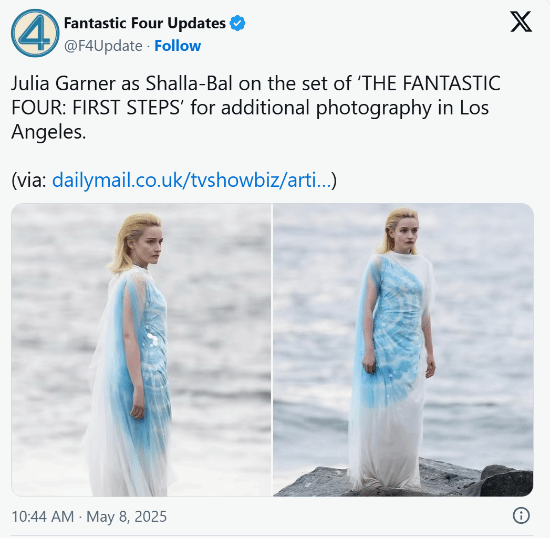Click the blue verified checkmark badge
550x538 pixels.
pos(237,23)
